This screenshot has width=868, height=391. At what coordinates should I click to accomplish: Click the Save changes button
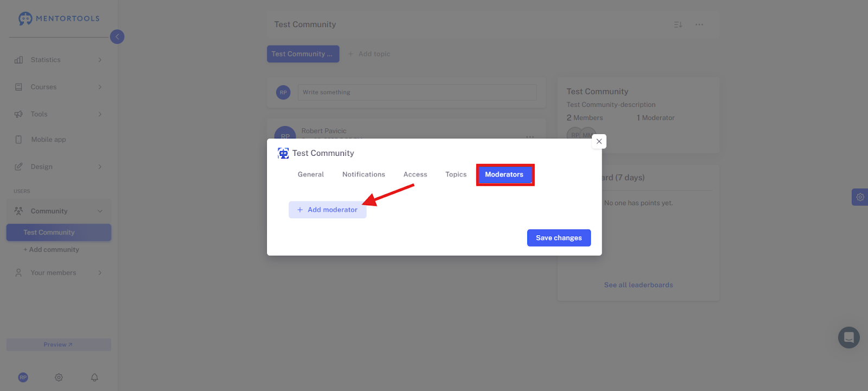coord(559,238)
